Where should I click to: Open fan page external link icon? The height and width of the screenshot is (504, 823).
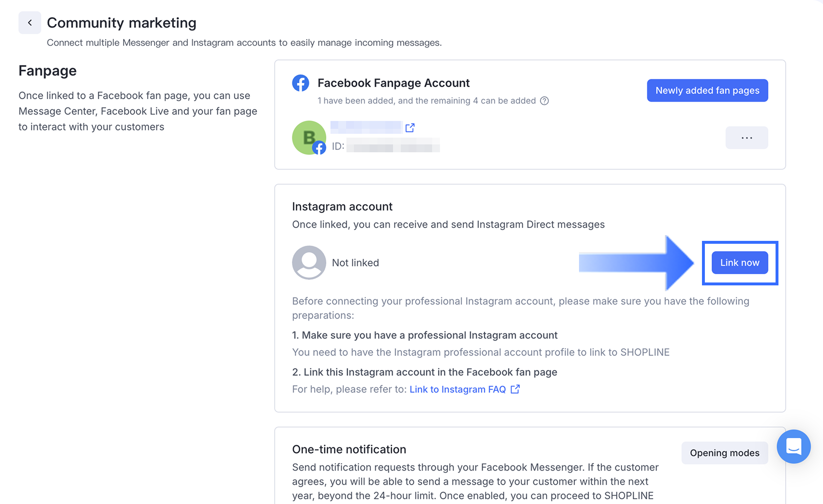point(410,128)
